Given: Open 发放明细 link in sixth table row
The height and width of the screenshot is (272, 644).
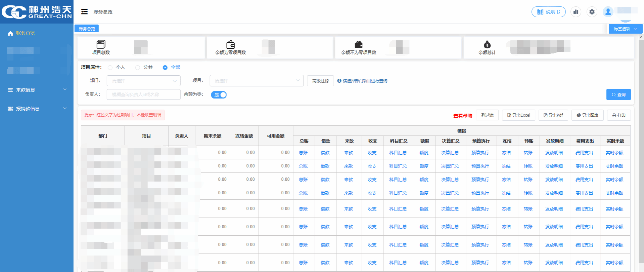Looking at the screenshot, I should point(554,227).
